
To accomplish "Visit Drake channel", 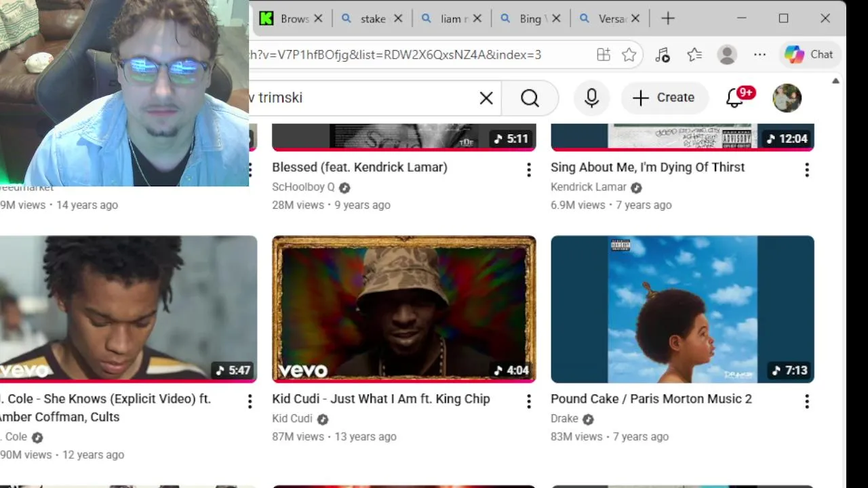I will coord(564,419).
